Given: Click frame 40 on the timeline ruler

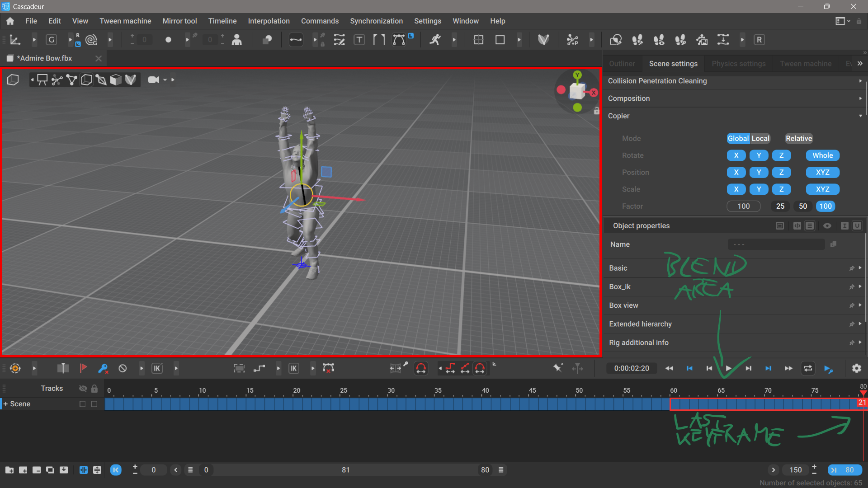Looking at the screenshot, I should pos(485,390).
